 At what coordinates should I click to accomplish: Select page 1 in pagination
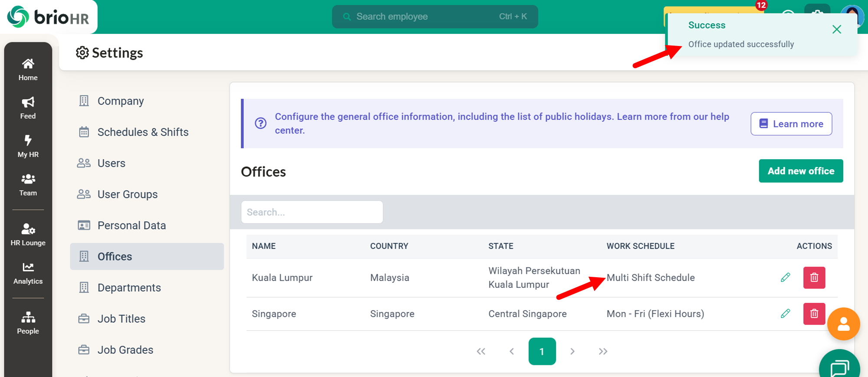click(x=542, y=351)
